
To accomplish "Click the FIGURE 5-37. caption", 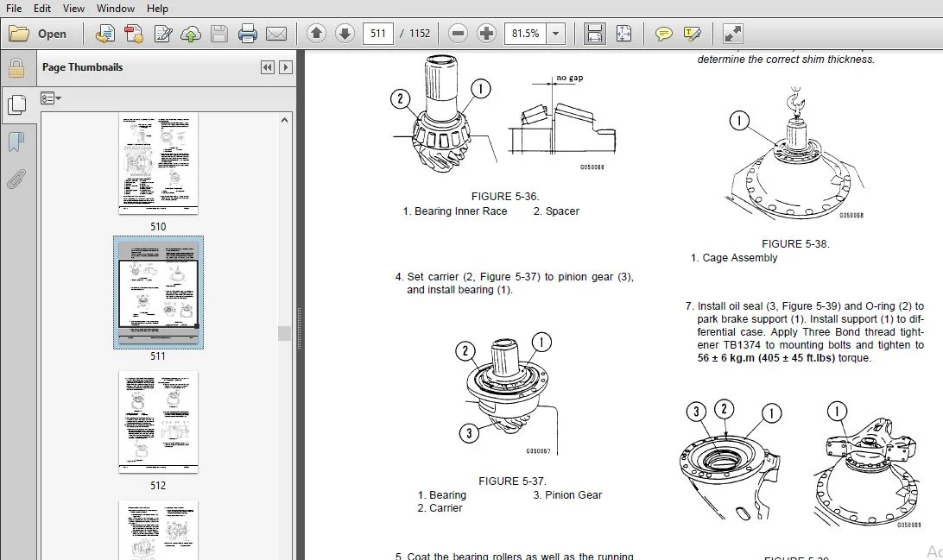I will pyautogui.click(x=512, y=481).
